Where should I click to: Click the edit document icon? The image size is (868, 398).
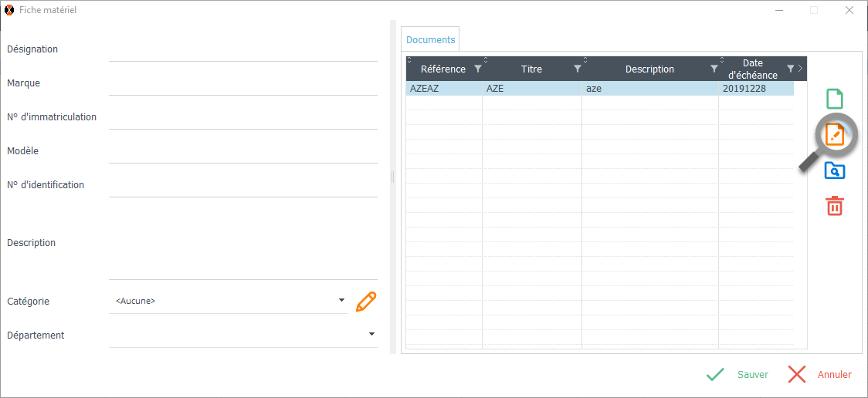point(834,135)
